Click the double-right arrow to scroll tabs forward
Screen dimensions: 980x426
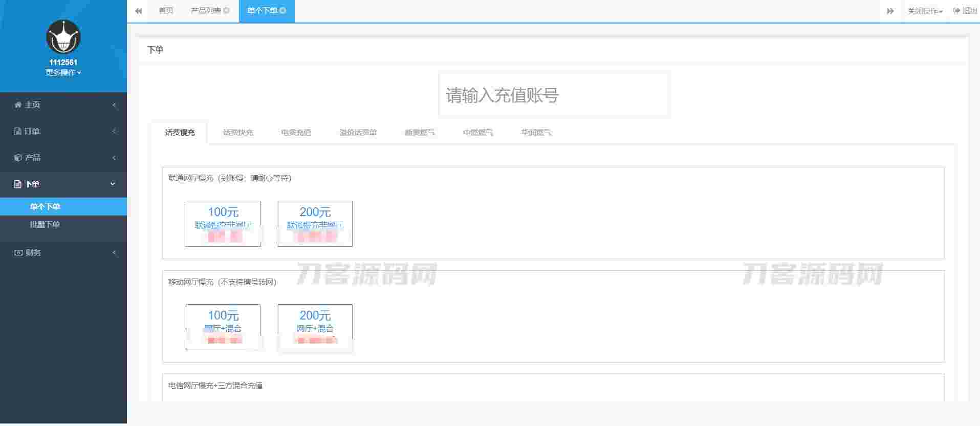pos(890,11)
